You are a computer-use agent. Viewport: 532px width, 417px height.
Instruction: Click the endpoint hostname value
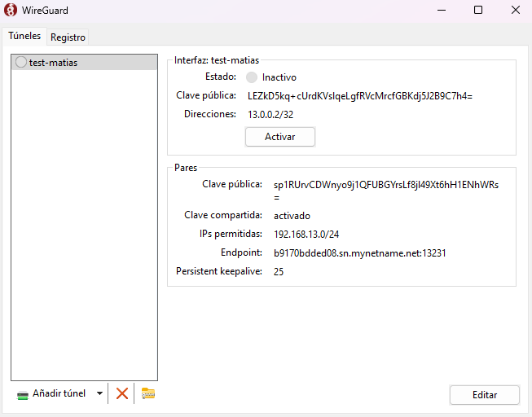click(x=359, y=253)
